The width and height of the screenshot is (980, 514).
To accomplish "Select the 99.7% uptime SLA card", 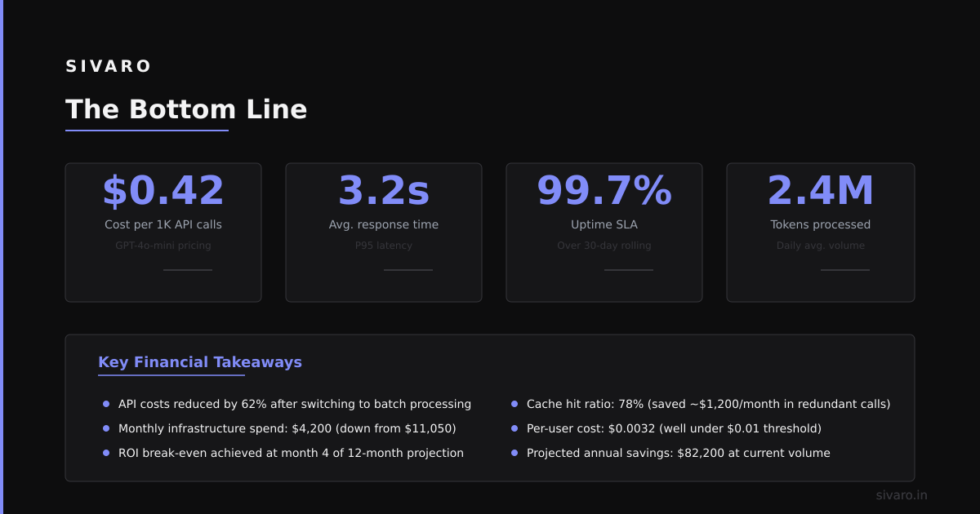I will 604,233.
